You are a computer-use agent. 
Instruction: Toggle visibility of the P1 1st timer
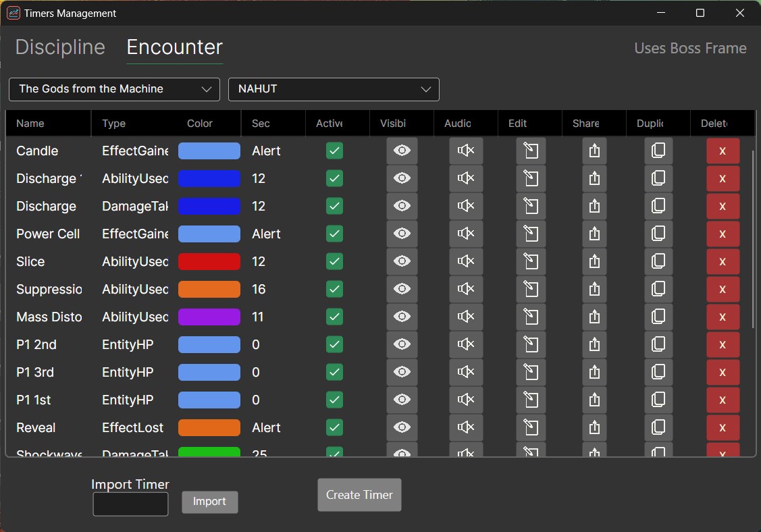tap(402, 400)
